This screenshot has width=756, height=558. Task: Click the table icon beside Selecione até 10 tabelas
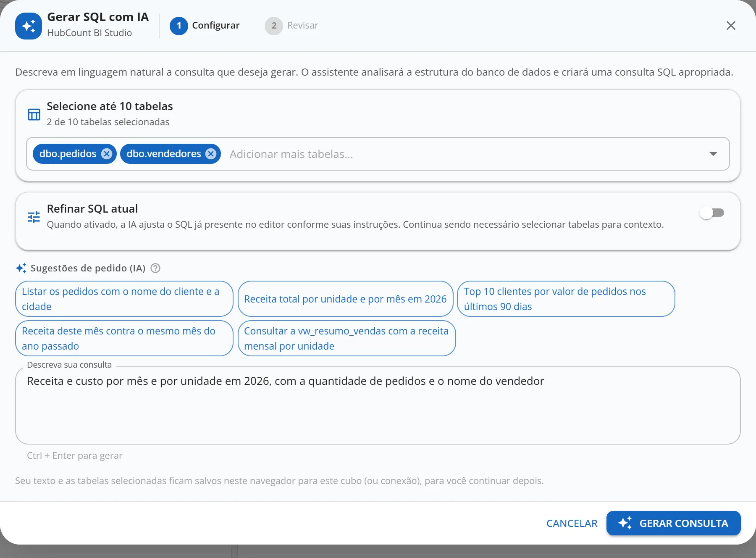pos(34,114)
